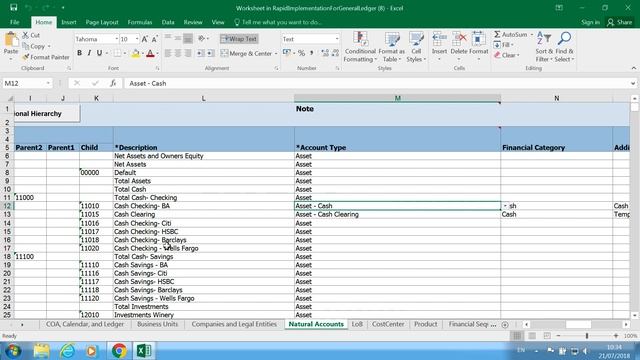Toggle Underline formatting
Screen dimensions: 640x360
point(99,53)
